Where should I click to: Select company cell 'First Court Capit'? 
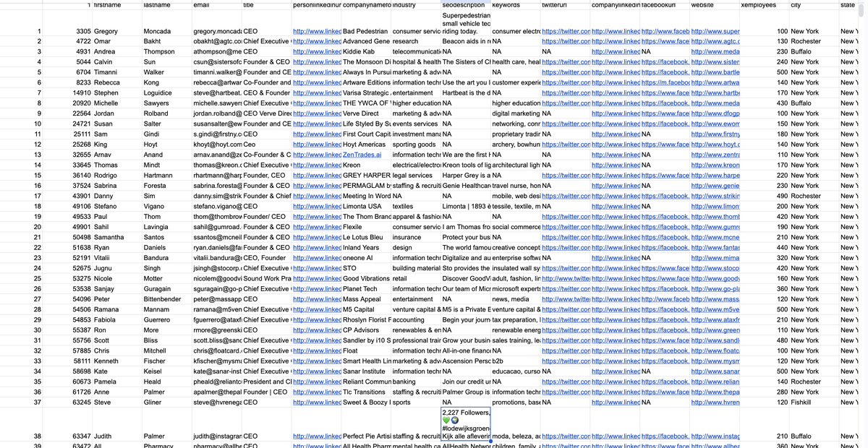366,134
